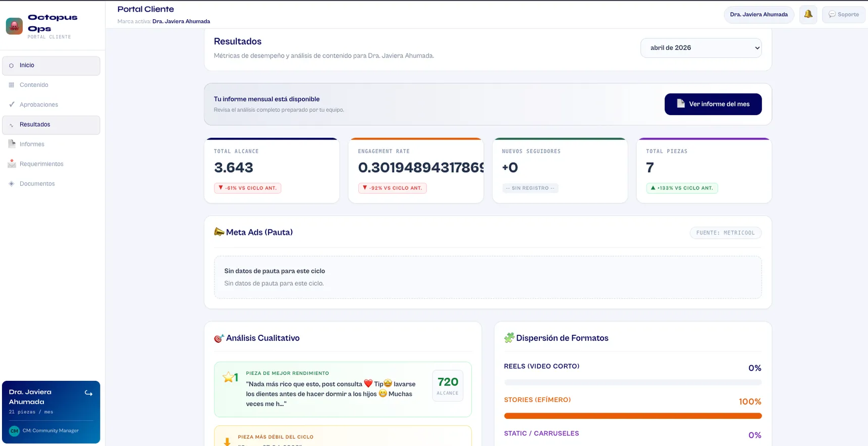Click the Sin datos de pauta heading
This screenshot has width=868, height=446.
click(x=275, y=271)
